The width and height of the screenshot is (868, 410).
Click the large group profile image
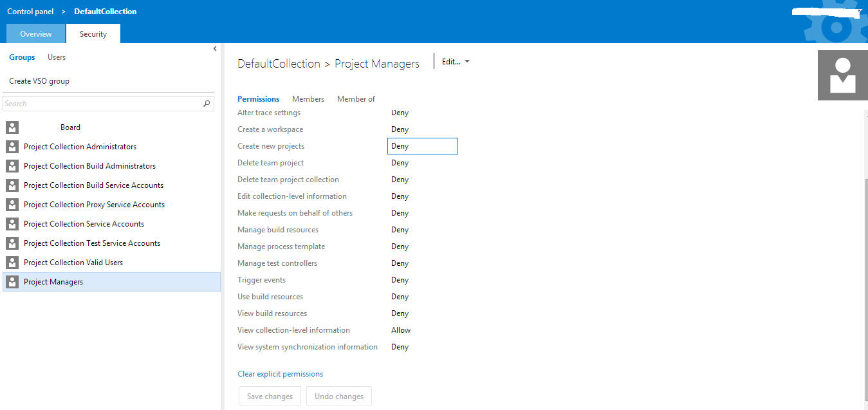pyautogui.click(x=842, y=76)
